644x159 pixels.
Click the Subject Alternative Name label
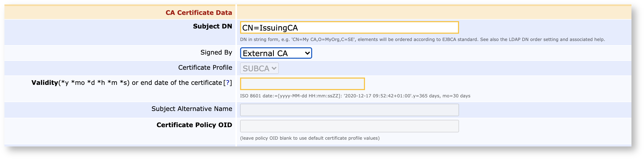[x=192, y=109]
